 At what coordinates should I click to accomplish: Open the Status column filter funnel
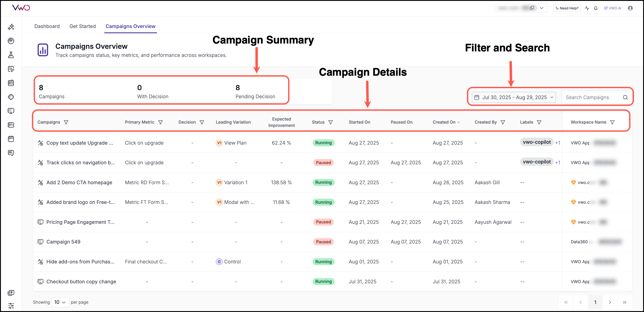331,122
